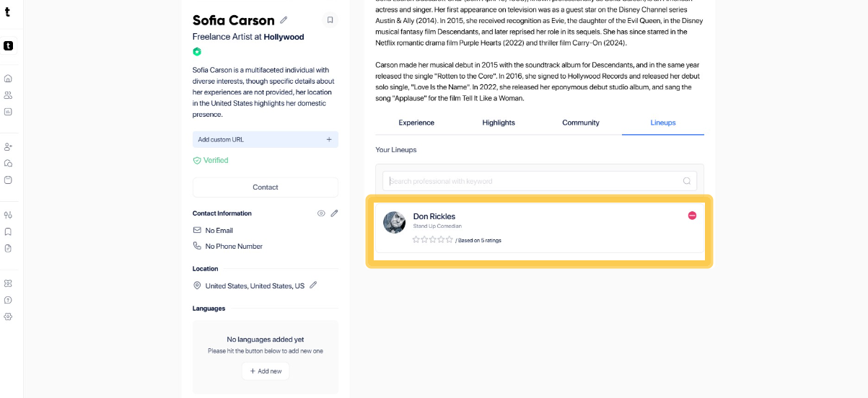Open the Highlights tab
This screenshot has height=398, width=868.
tap(499, 123)
